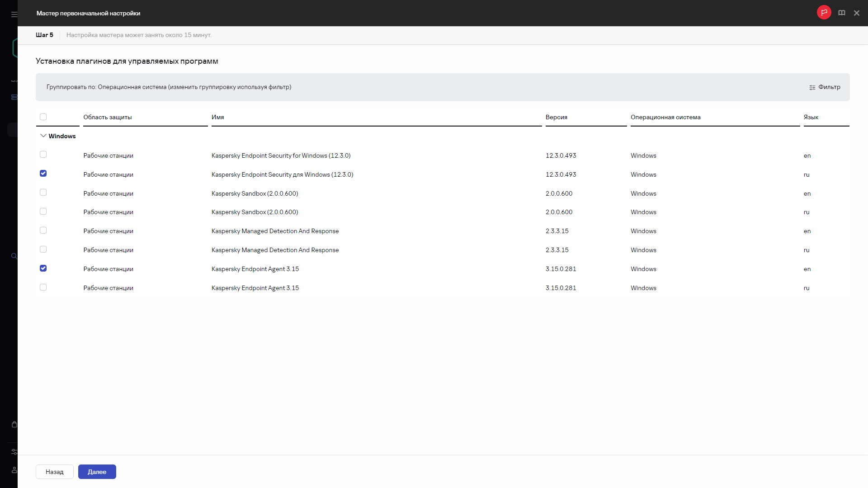The image size is (868, 488).
Task: Click version 3.15.0.281 in Endpoint Agent en row
Action: click(561, 269)
